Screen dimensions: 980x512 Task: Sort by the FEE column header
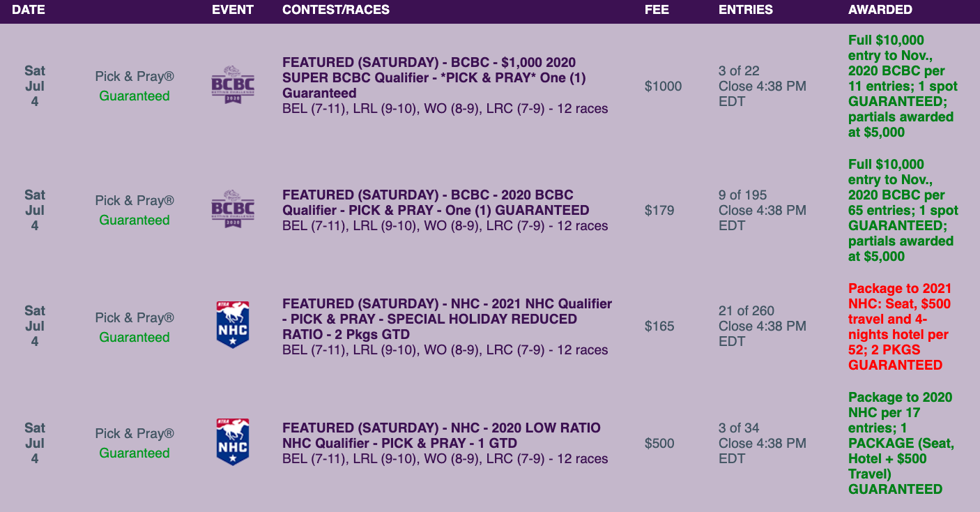pyautogui.click(x=657, y=10)
